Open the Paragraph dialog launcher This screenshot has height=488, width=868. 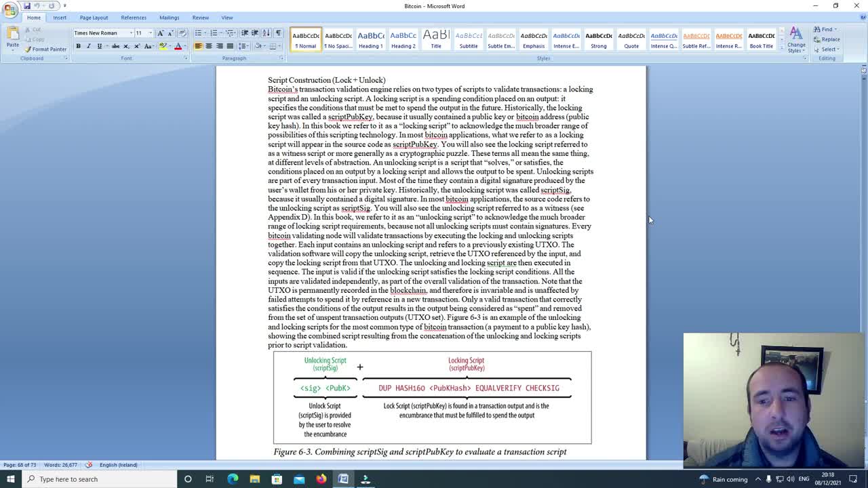pyautogui.click(x=281, y=58)
